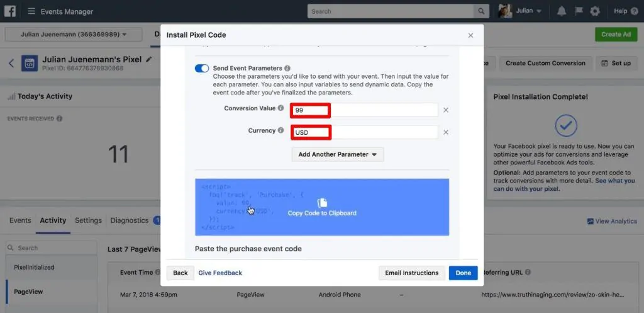Click the bar chart icon beside Today's Activity

click(x=11, y=96)
